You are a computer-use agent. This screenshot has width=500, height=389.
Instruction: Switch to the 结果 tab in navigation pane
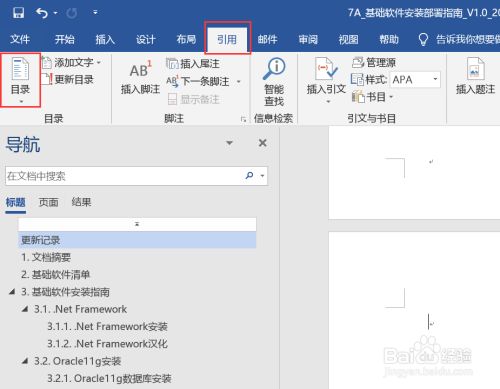click(81, 202)
